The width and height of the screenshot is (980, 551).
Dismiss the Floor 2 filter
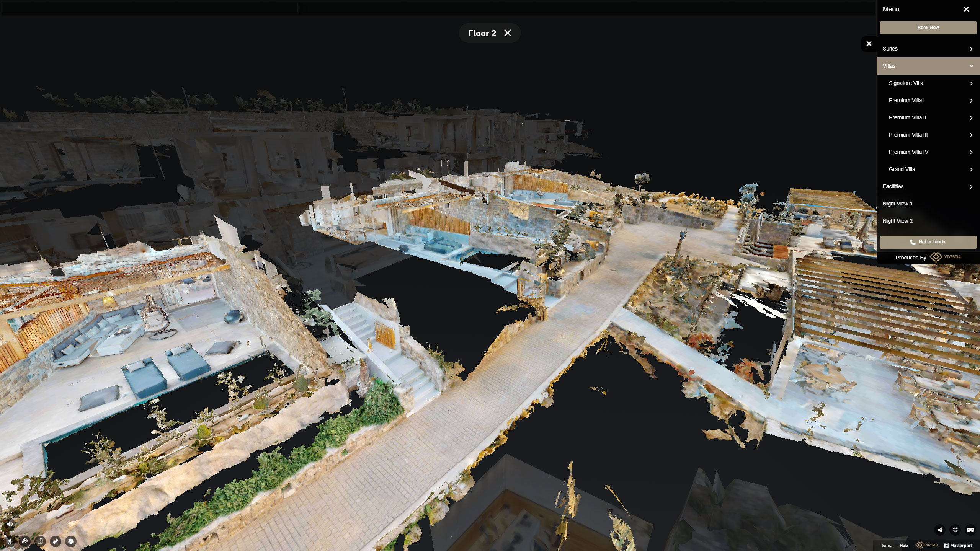(x=508, y=33)
